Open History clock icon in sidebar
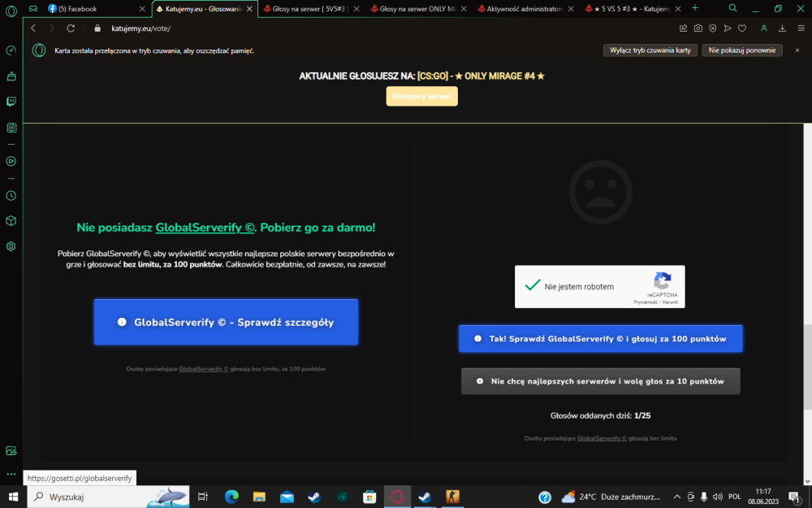 11,195
